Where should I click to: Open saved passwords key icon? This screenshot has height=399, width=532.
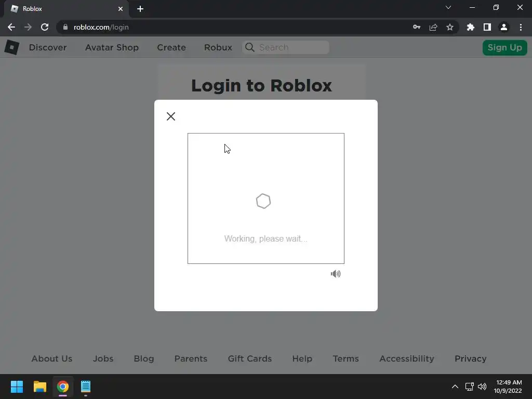point(417,27)
